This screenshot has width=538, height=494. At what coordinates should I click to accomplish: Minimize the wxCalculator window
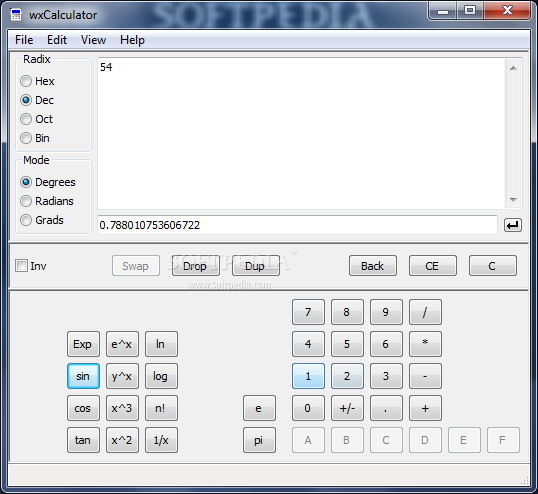click(443, 11)
